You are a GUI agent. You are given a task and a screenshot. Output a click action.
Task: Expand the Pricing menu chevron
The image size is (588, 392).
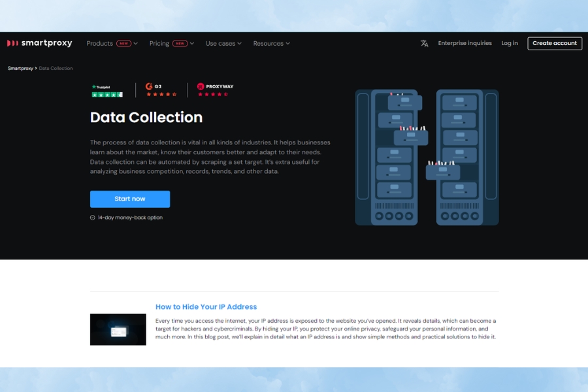click(x=192, y=44)
